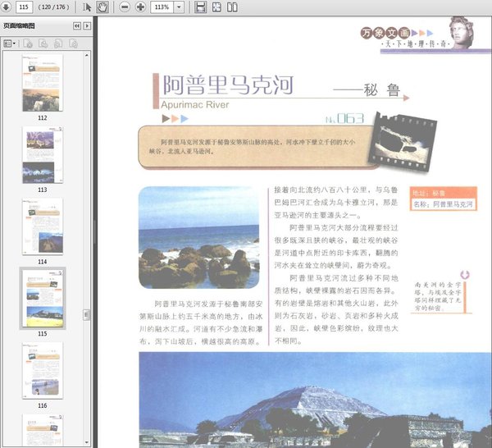492x448 pixels.
Task: Click the pyramid photo at page bottom
Action: (315, 400)
